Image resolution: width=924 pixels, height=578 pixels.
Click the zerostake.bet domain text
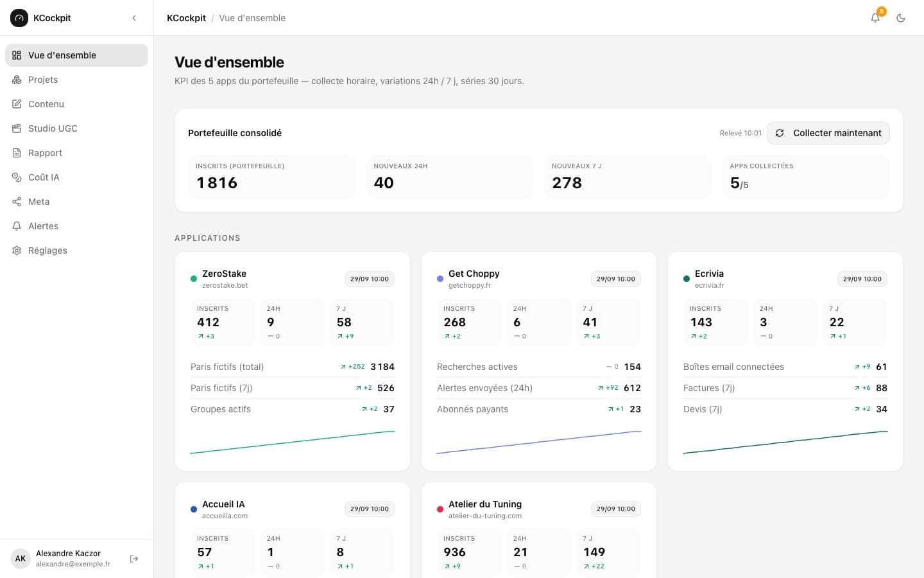[225, 285]
